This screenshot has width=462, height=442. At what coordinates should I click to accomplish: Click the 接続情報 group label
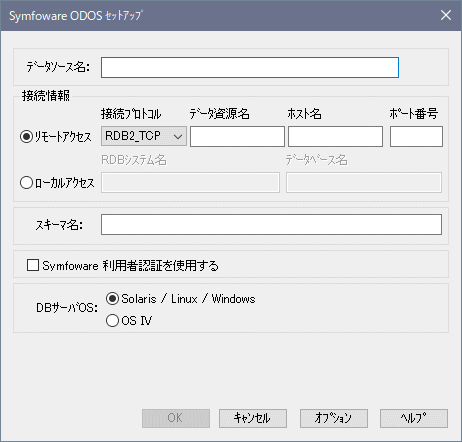click(46, 96)
